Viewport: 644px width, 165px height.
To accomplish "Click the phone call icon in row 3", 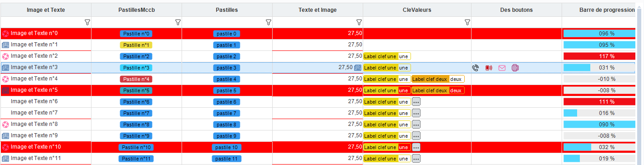I will click(x=476, y=68).
